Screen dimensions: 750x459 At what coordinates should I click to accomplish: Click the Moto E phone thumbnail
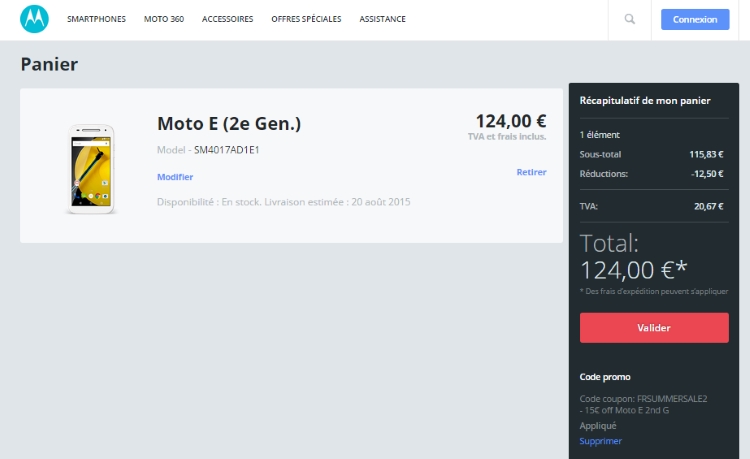pos(91,169)
